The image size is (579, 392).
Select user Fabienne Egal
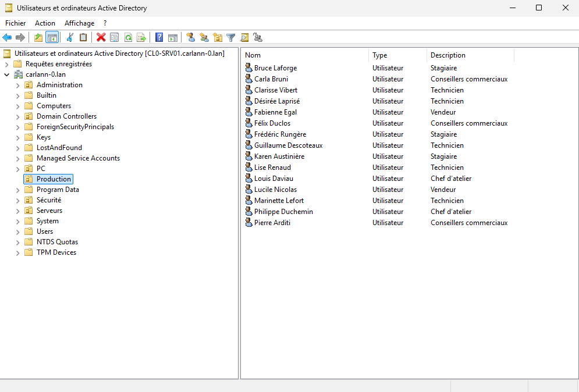275,112
